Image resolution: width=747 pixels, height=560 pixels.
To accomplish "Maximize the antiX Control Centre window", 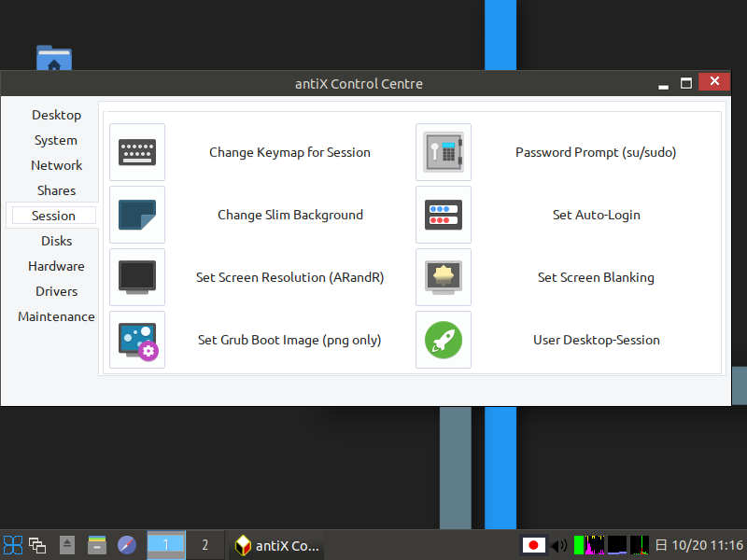I will [686, 83].
